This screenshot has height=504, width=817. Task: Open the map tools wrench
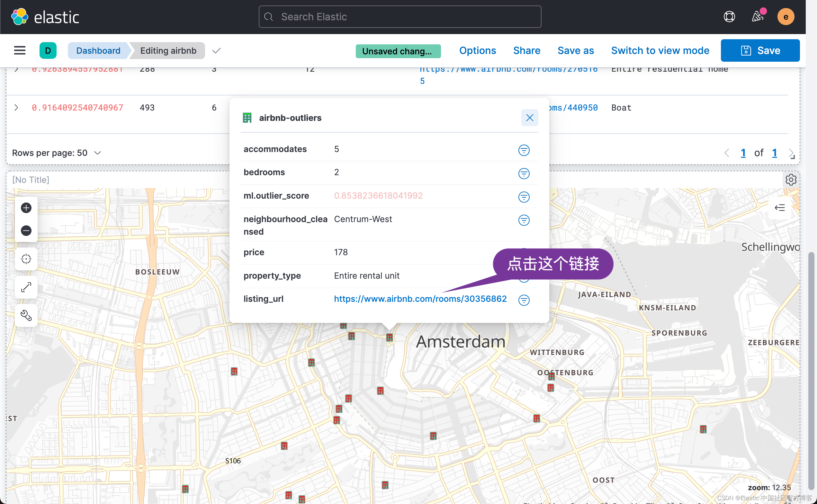(x=26, y=316)
